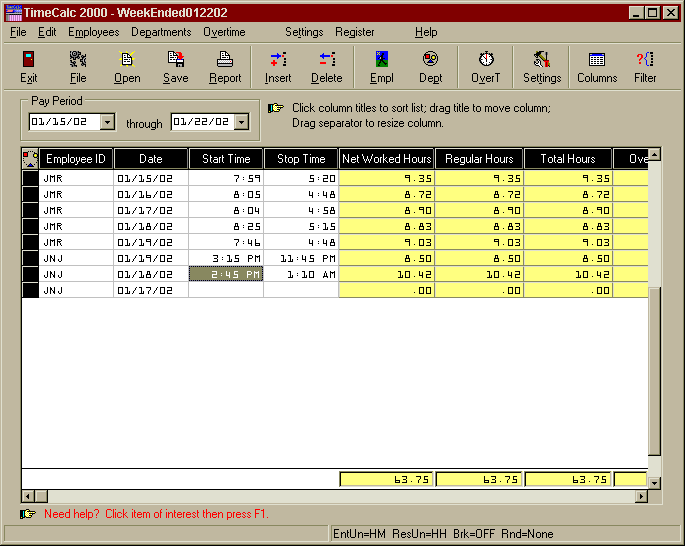Save the timesheet using Save icon
This screenshot has width=685, height=546.
coord(176,59)
